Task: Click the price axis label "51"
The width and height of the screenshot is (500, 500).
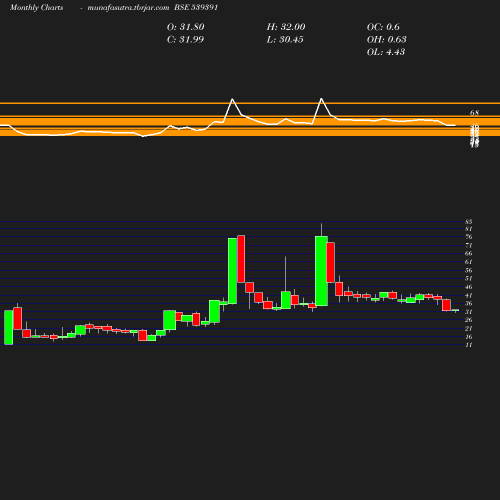Action: 469,279
